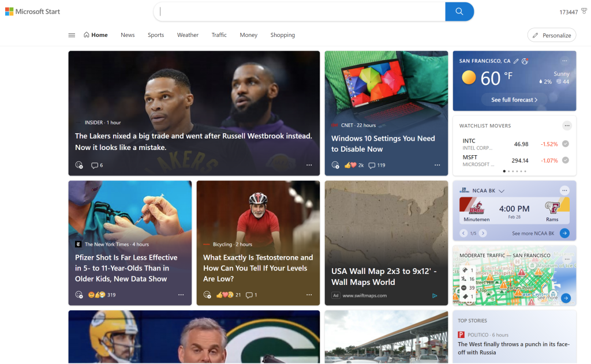Open the Shopping tab
Viewport: 591px width, 364px height.
tap(283, 35)
